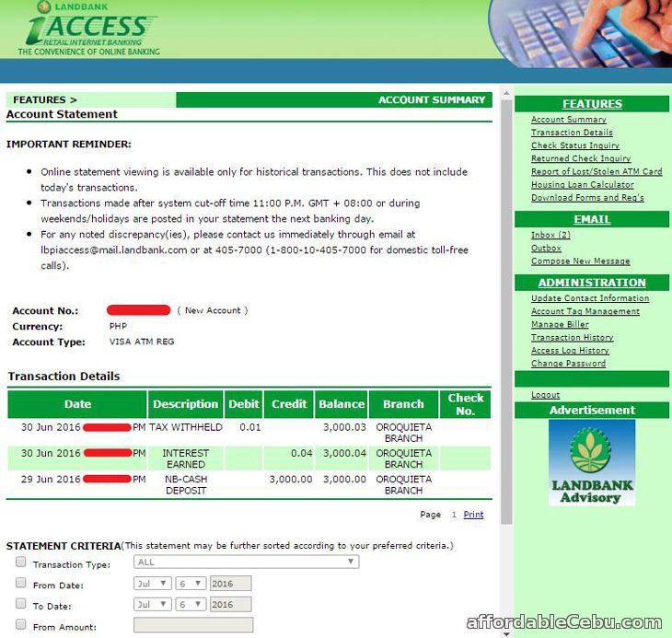672x638 pixels.
Task: Click the FEATURES sidebar header
Action: (x=592, y=104)
